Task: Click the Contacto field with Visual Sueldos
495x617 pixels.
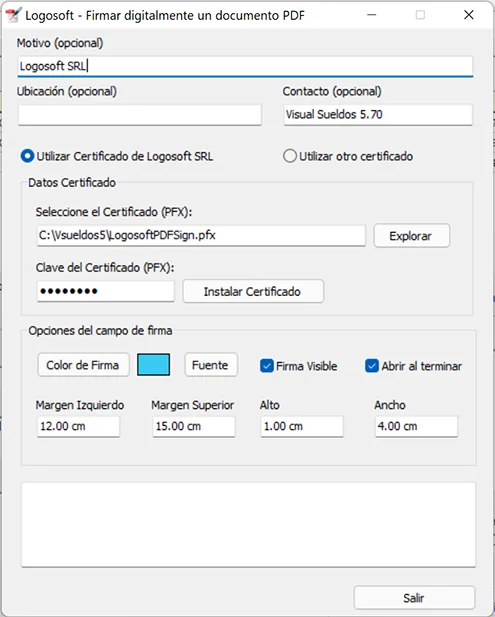Action: (378, 115)
